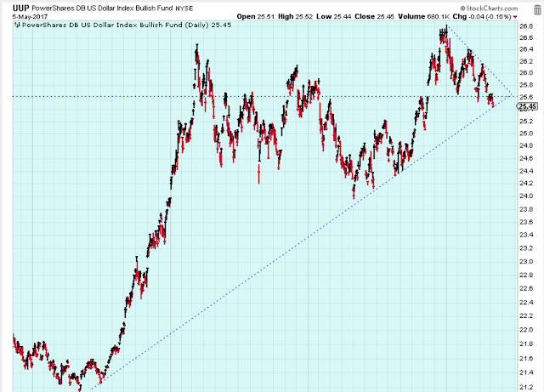This screenshot has width=544, height=392.
Task: Click the Chg -0.04 (-0.16%) value
Action: coord(482,17)
